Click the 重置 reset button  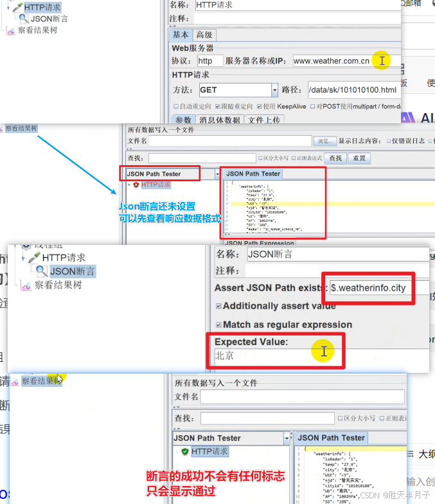coord(359,158)
